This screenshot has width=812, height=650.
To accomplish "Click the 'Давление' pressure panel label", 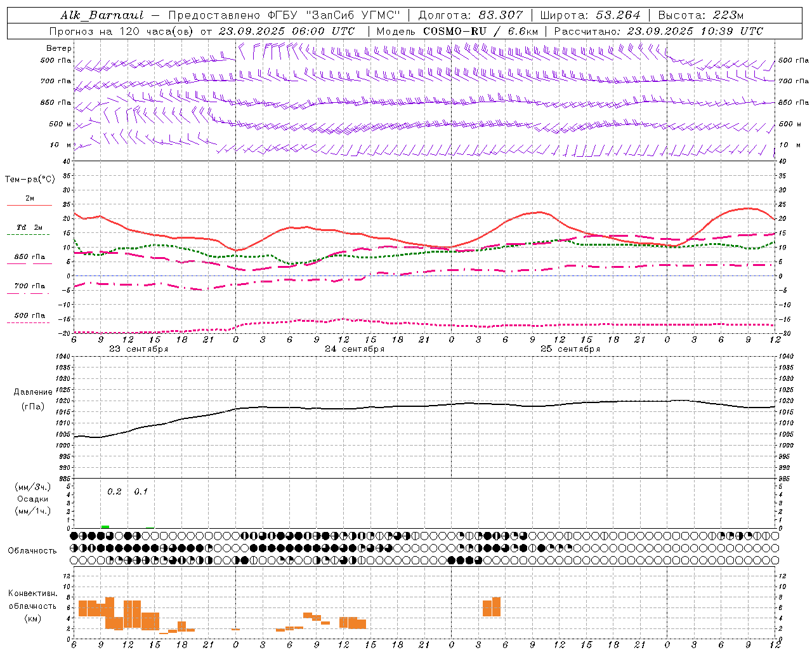I will (x=33, y=392).
